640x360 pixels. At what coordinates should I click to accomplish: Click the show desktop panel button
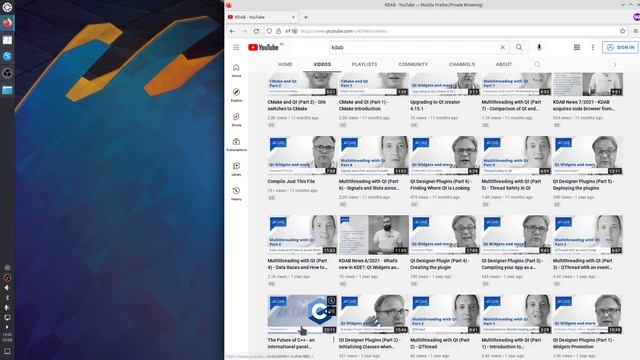click(7, 351)
